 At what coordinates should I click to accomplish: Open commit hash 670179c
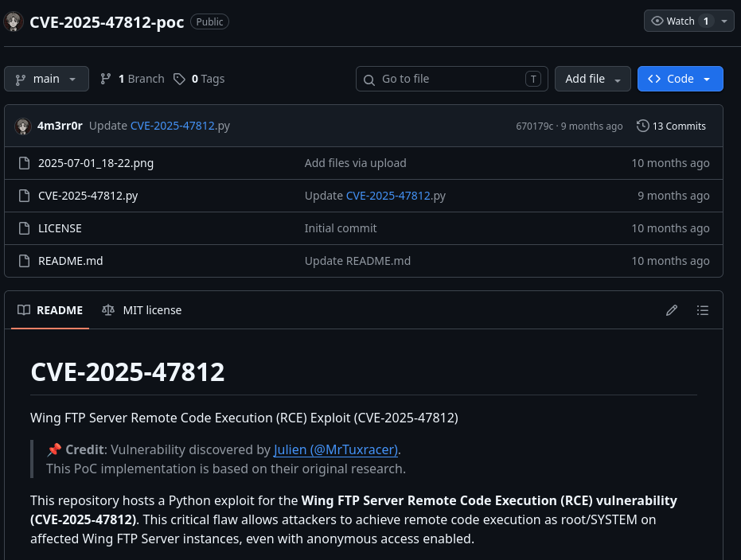(x=534, y=126)
